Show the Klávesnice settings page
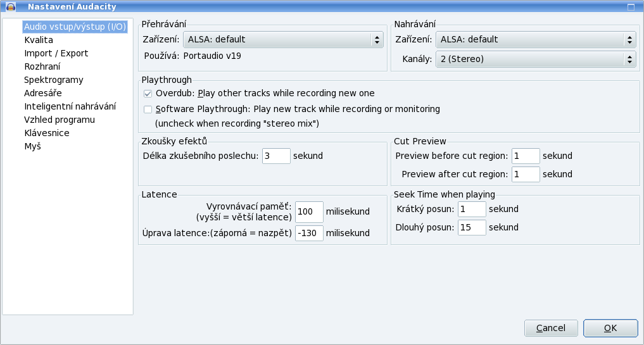644x345 pixels. (x=47, y=133)
